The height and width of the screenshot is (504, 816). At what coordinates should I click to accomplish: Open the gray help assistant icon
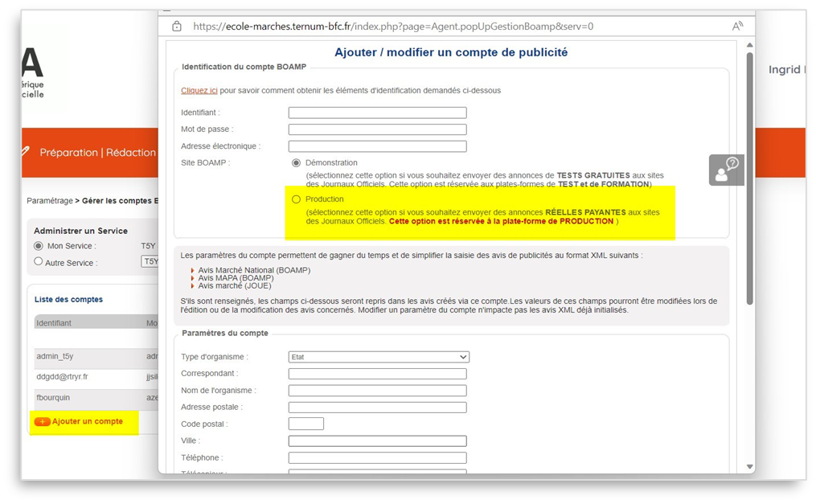click(726, 170)
